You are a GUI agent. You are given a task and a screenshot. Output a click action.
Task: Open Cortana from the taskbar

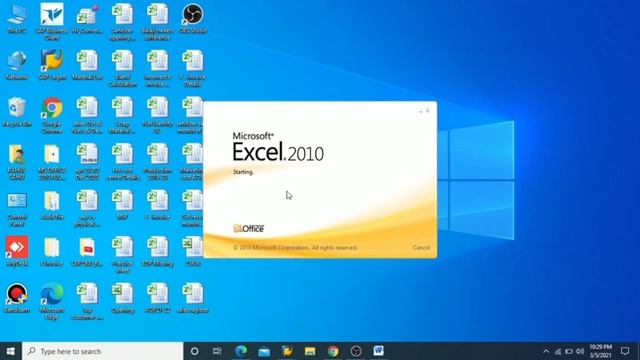[195, 351]
